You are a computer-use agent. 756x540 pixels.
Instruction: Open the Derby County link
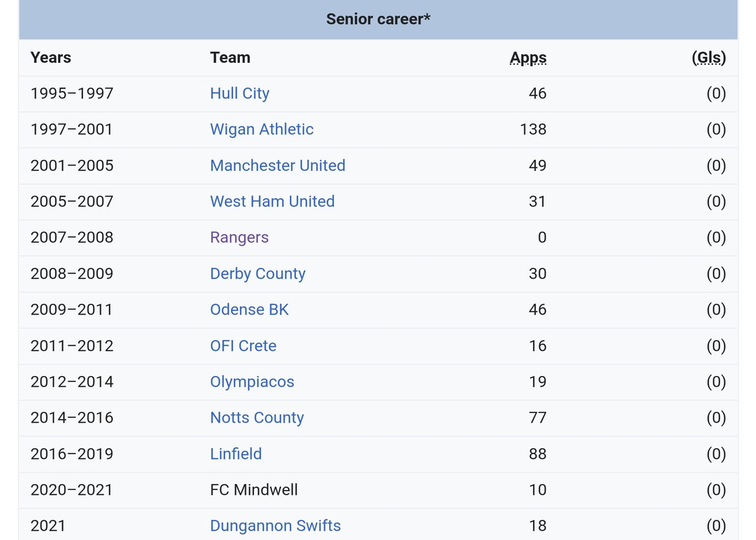(257, 273)
